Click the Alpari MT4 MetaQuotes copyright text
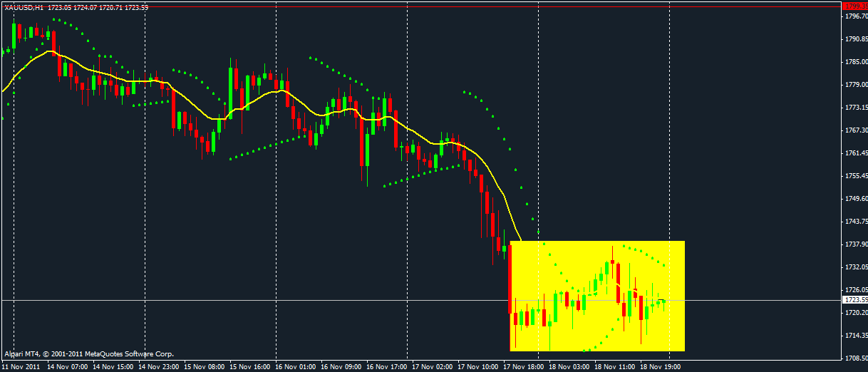 (88, 353)
